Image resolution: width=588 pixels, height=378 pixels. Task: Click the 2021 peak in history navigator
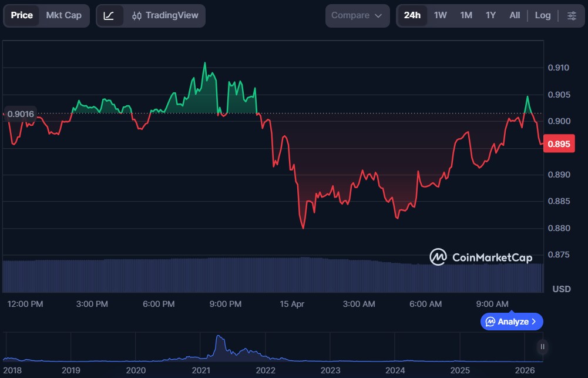point(219,340)
